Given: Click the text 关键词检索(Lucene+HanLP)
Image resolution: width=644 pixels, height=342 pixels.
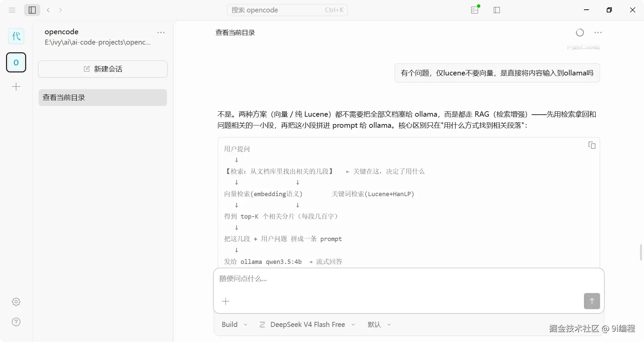Looking at the screenshot, I should click(373, 194).
